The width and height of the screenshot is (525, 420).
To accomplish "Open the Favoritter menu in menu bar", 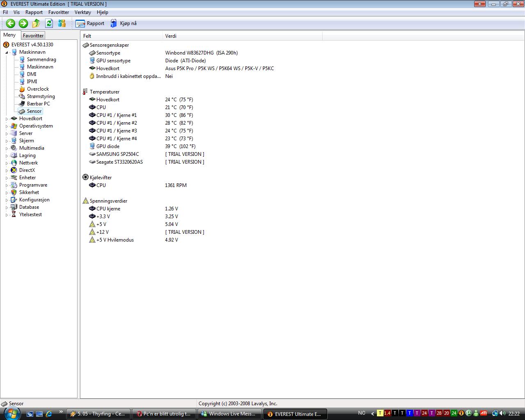I will 59,12.
